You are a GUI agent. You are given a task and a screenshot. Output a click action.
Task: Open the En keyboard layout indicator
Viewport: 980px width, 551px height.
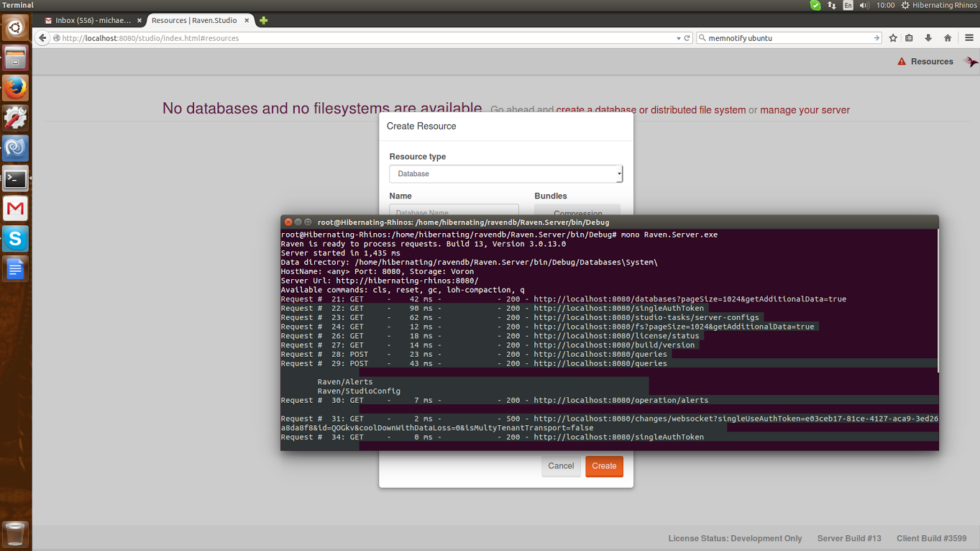[x=848, y=5]
